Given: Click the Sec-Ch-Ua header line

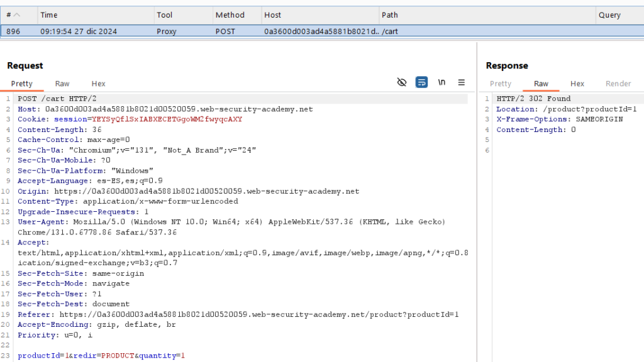Looking at the screenshot, I should pos(136,150).
